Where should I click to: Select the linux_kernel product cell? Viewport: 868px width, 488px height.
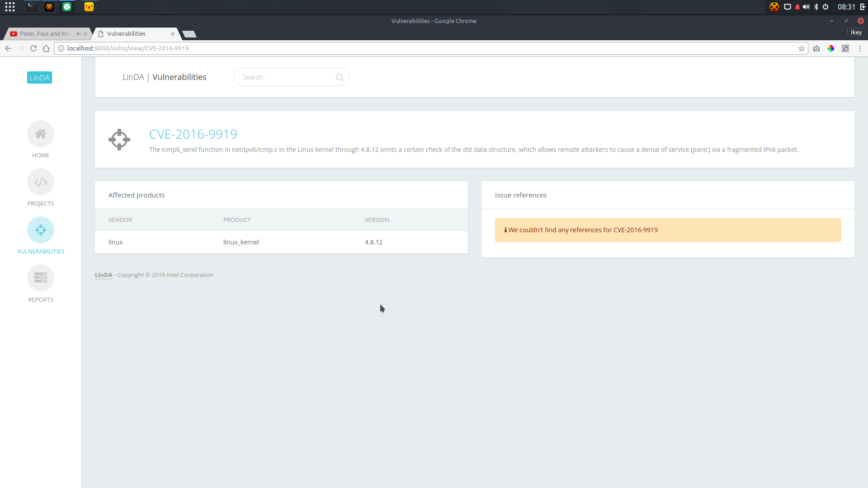(241, 242)
